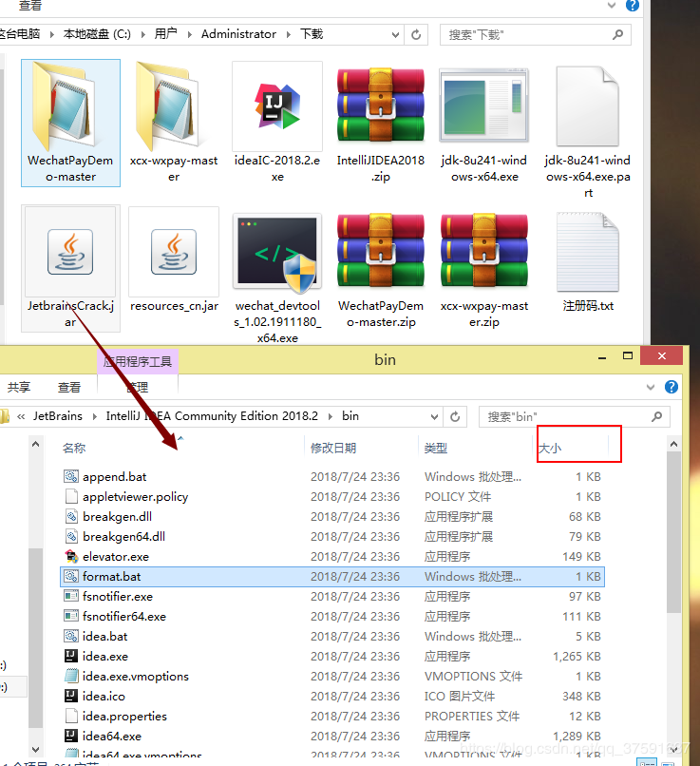Click search magnifier in bin search box
This screenshot has width=700, height=766.
click(657, 416)
